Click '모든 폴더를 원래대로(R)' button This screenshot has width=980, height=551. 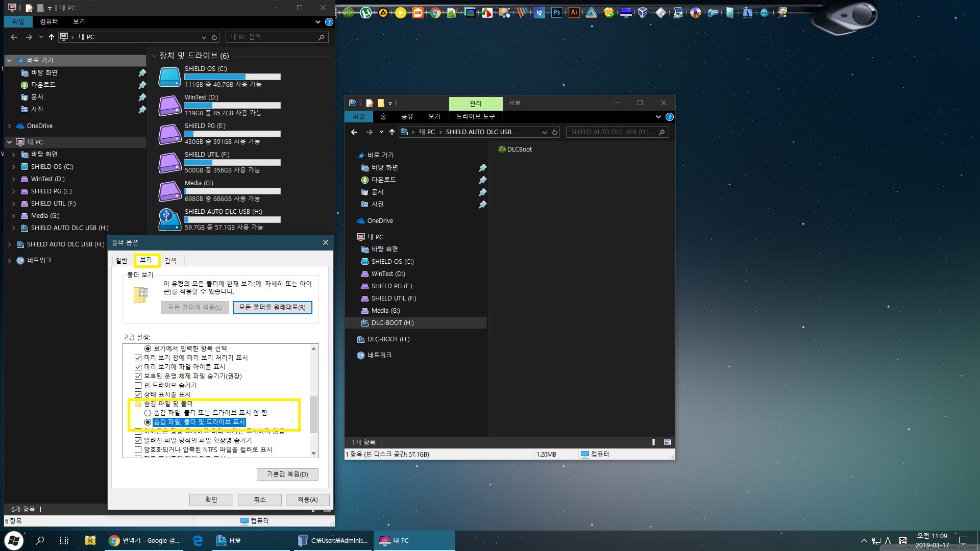point(272,308)
